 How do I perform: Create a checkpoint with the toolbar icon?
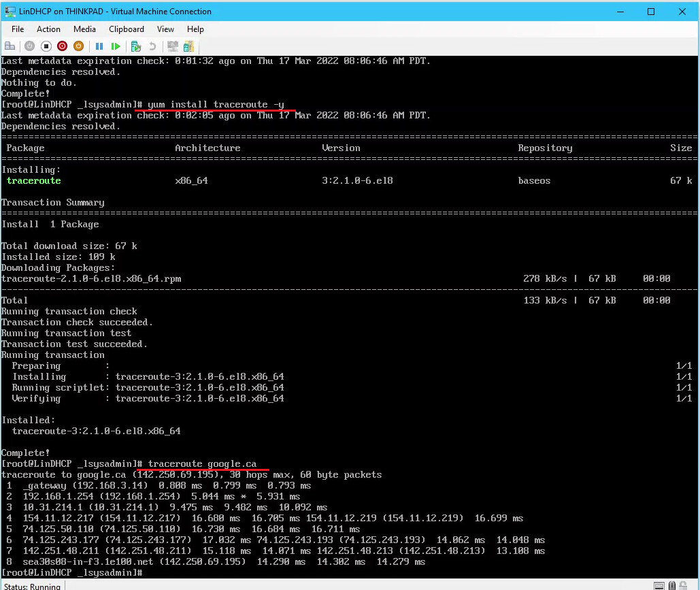[136, 46]
